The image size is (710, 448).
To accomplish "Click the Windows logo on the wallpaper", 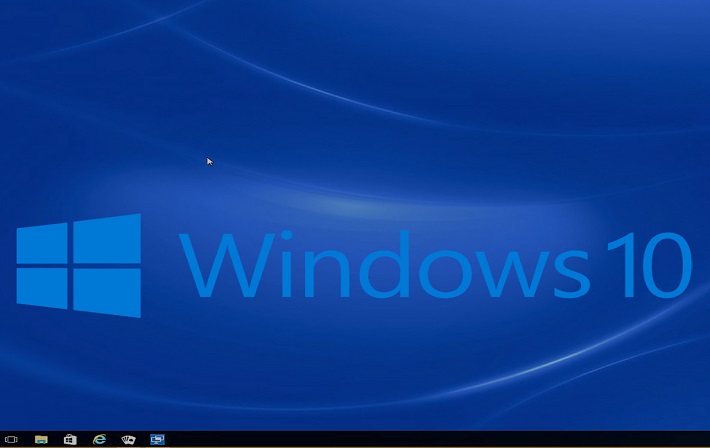I will pos(78,266).
